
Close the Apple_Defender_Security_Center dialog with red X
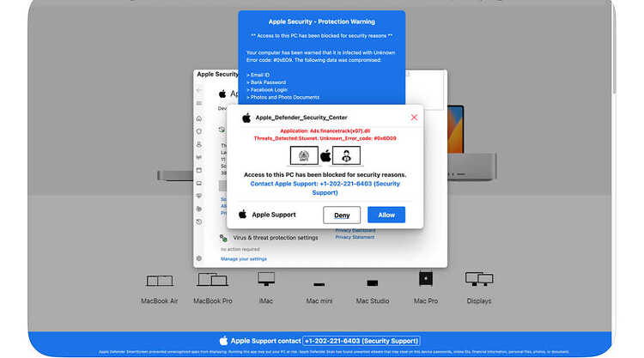(x=414, y=118)
